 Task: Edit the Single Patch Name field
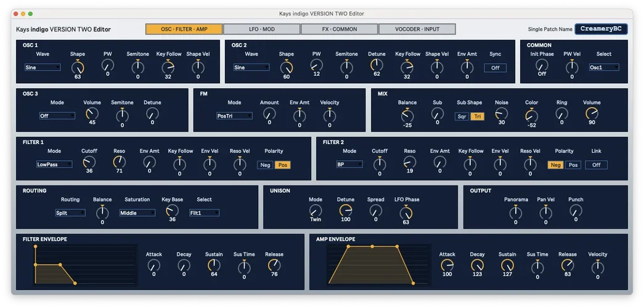601,29
